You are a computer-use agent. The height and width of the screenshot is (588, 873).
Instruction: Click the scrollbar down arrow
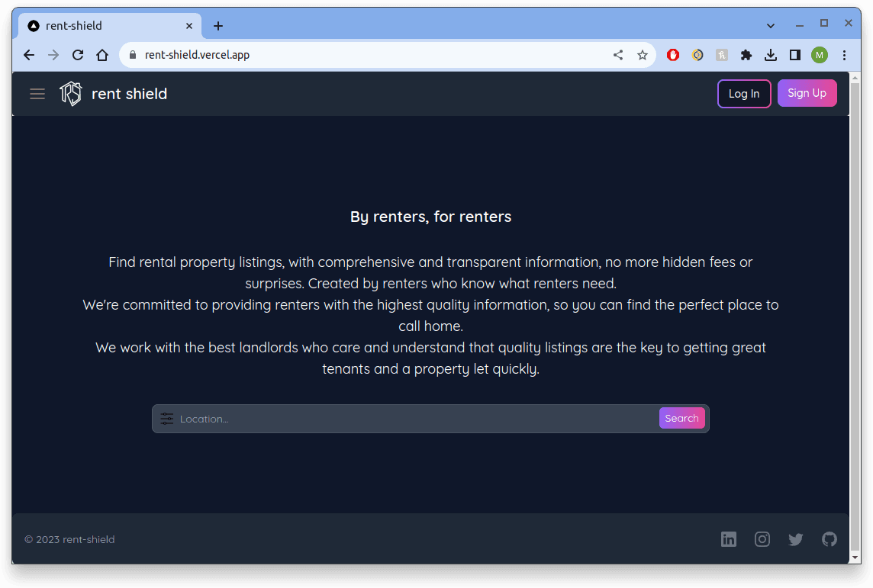pyautogui.click(x=855, y=557)
